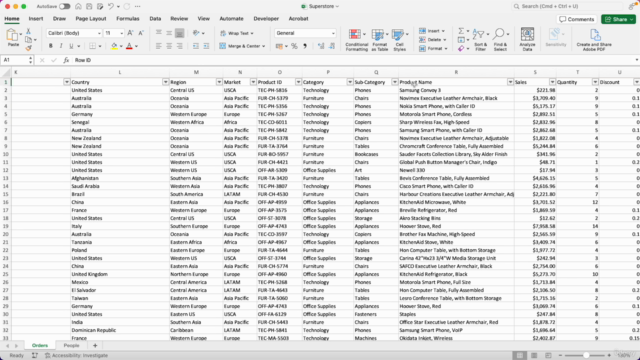Click Comma Style icon
The height and width of the screenshot is (360, 640).
pyautogui.click(x=305, y=46)
